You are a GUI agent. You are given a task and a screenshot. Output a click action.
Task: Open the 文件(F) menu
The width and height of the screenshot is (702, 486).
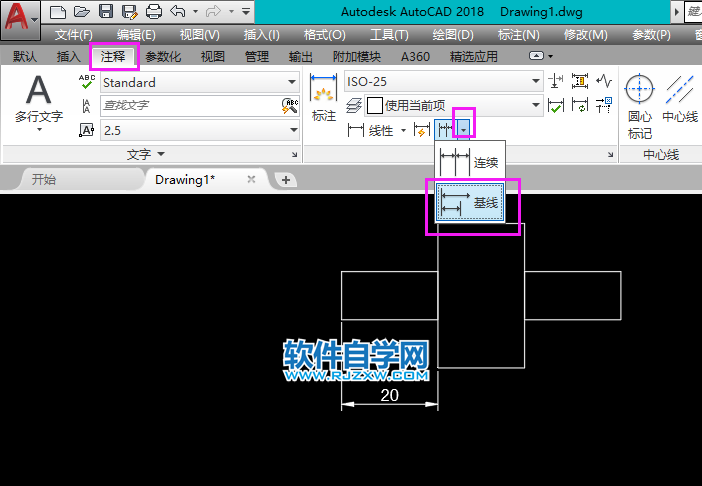(73, 34)
